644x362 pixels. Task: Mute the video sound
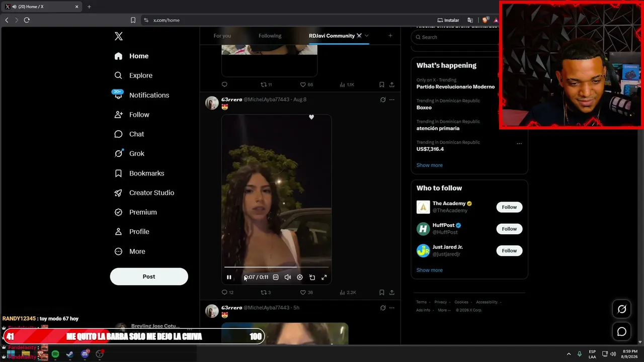[288, 277]
